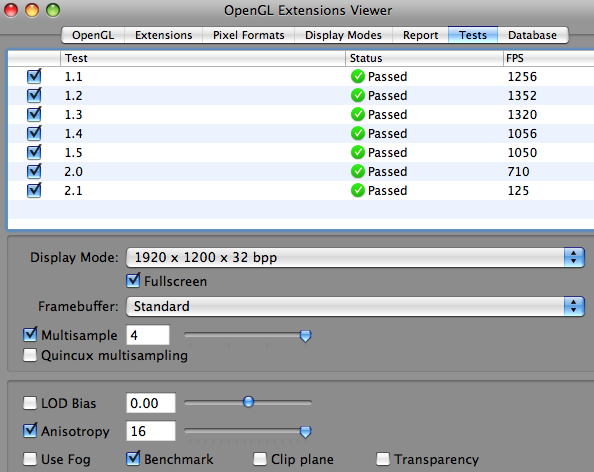Switch to the OpenGL tab
Viewport: 594px width, 472px height.
click(93, 35)
